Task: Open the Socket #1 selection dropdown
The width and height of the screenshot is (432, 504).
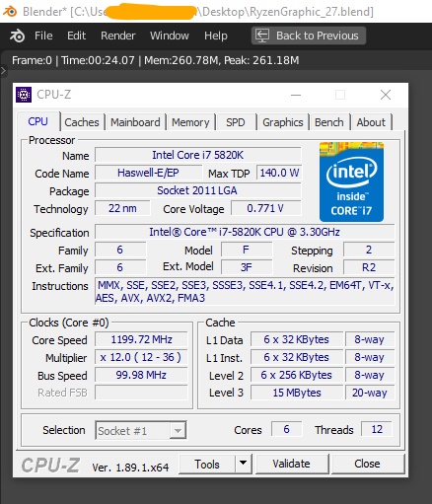Action: [x=141, y=430]
